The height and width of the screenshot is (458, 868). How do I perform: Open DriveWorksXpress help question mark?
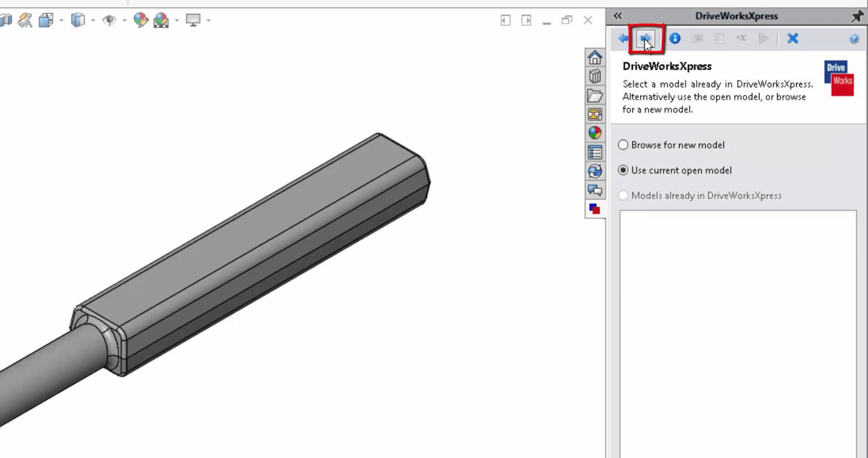point(854,39)
